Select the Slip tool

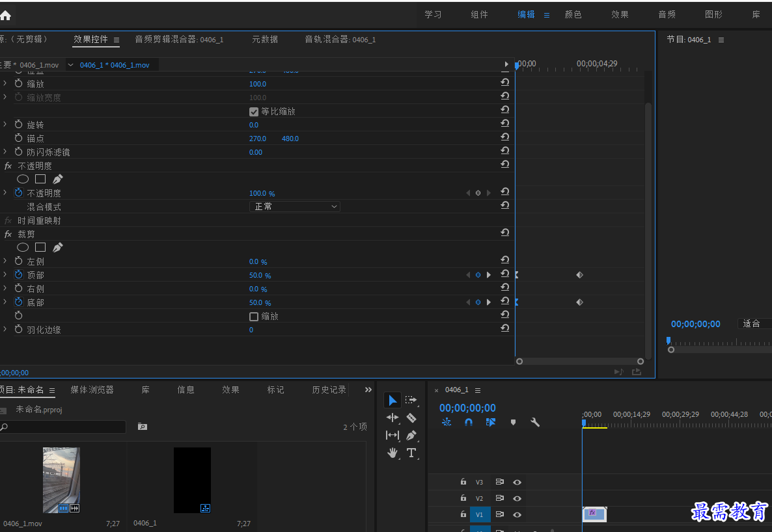393,435
